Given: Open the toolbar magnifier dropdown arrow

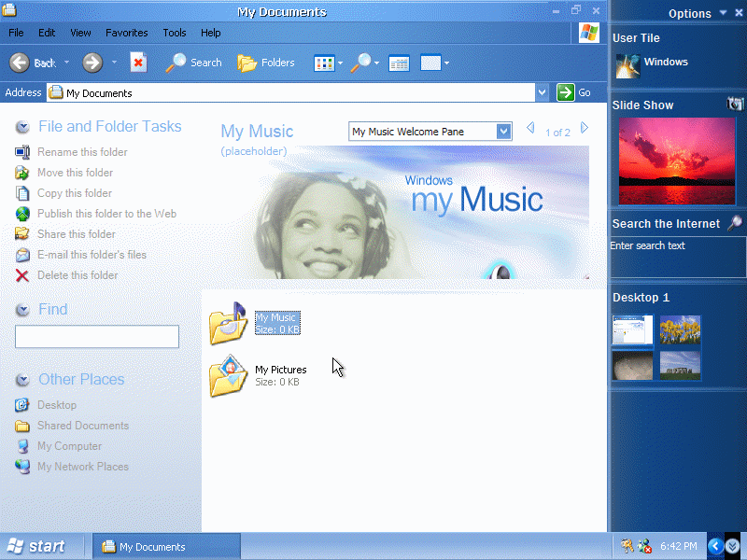Looking at the screenshot, I should 377,63.
